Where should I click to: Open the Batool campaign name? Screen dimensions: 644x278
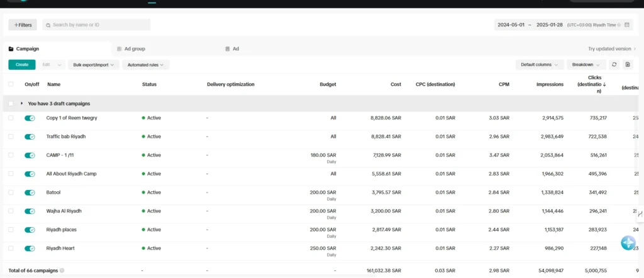(53, 192)
